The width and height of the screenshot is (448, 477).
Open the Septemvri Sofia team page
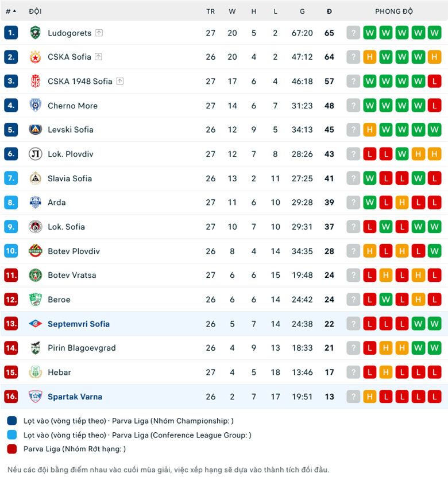click(x=79, y=324)
